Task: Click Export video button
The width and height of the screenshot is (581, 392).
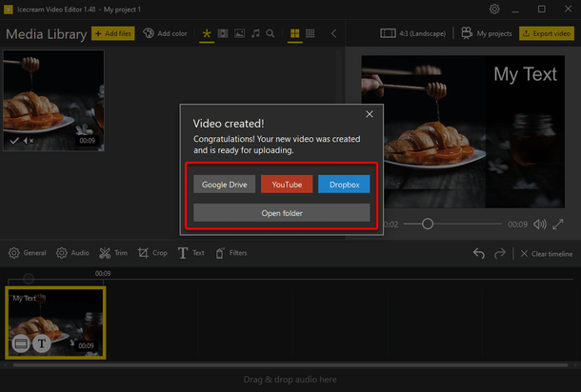Action: [547, 33]
